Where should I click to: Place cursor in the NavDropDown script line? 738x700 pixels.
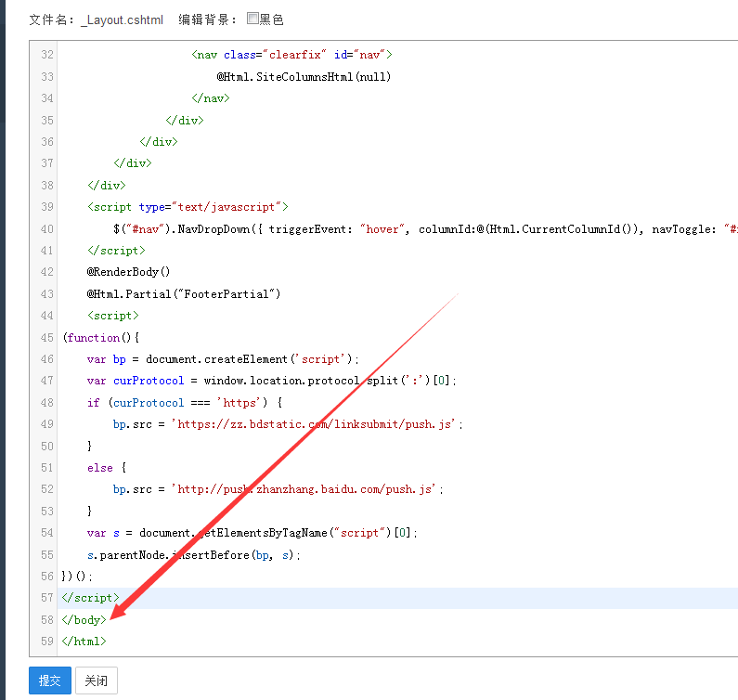click(x=371, y=229)
